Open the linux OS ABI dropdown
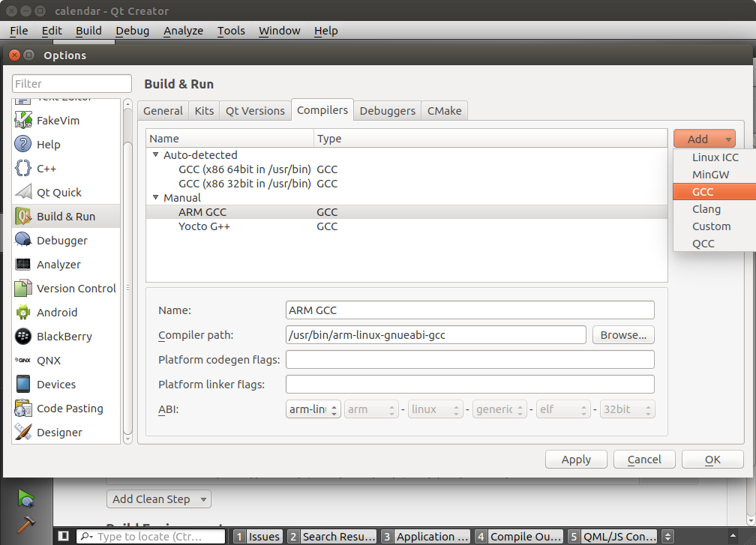Image resolution: width=756 pixels, height=545 pixels. pyautogui.click(x=435, y=409)
